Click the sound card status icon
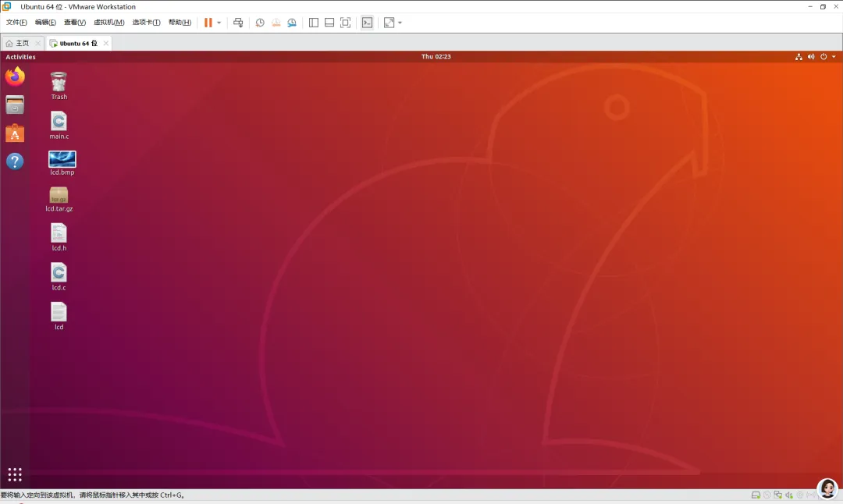 pyautogui.click(x=789, y=495)
